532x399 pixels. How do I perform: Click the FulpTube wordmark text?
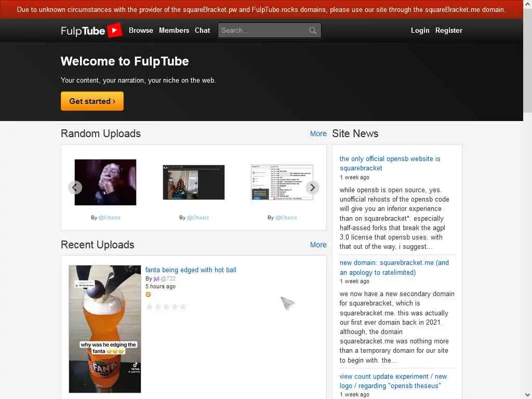[83, 31]
